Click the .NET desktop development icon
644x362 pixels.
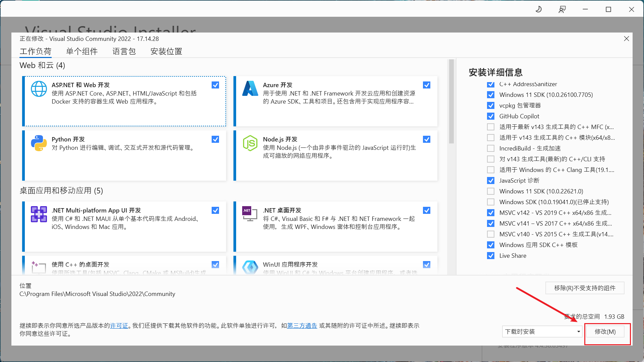(x=250, y=214)
